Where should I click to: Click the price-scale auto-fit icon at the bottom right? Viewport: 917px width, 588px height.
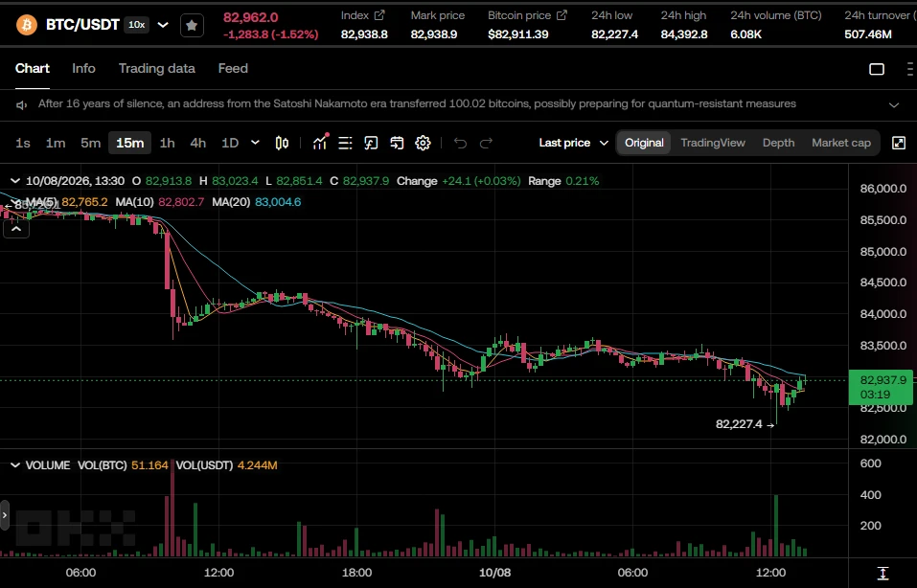coord(883,574)
